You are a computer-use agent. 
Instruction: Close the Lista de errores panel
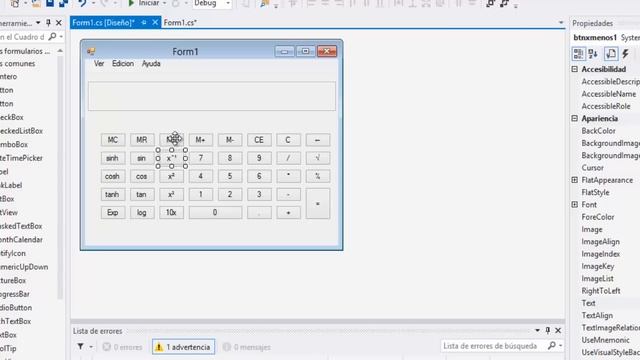[x=558, y=330]
